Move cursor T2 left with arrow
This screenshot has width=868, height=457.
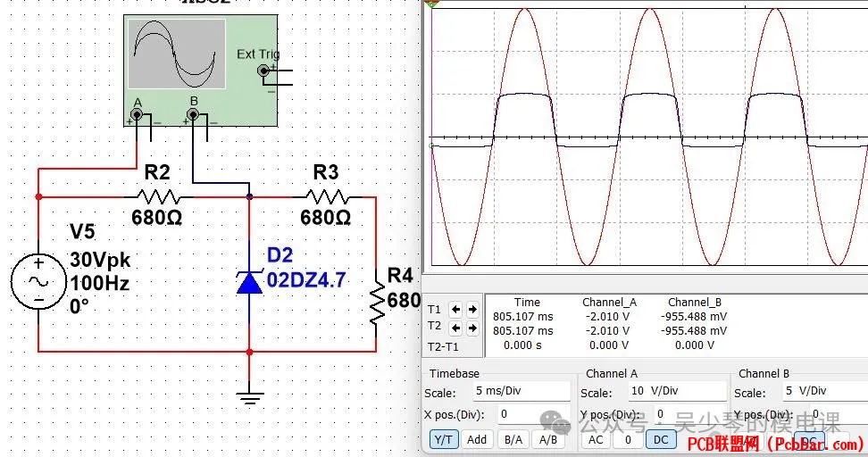pyautogui.click(x=455, y=328)
